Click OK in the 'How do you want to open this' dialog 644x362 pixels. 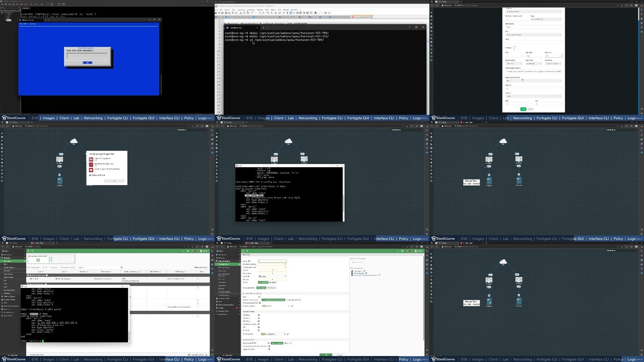click(114, 181)
